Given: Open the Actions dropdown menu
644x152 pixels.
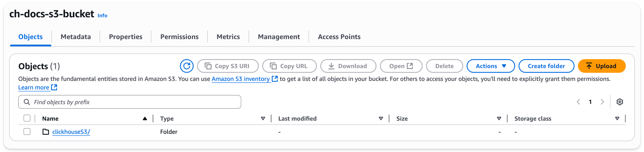Looking at the screenshot, I should [x=490, y=66].
